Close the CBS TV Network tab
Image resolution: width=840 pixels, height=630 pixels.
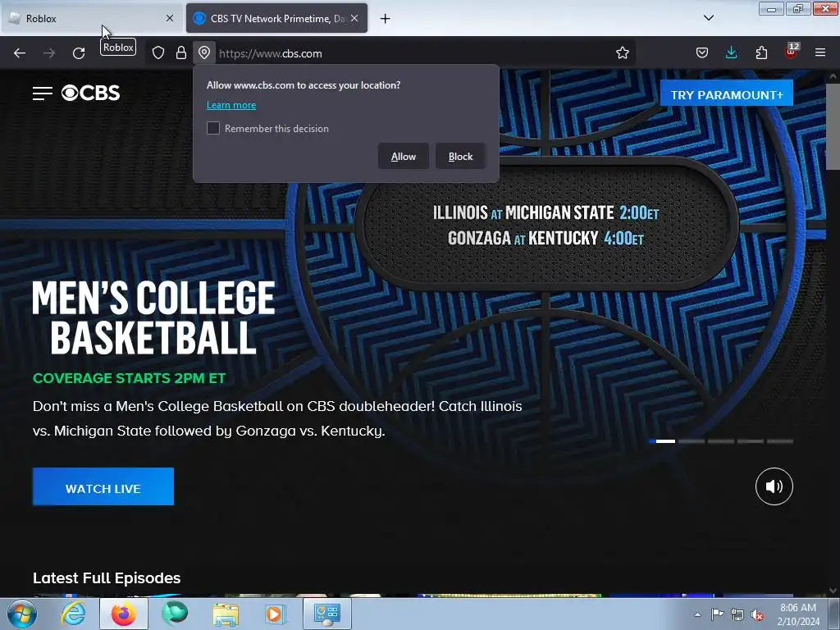pyautogui.click(x=354, y=18)
